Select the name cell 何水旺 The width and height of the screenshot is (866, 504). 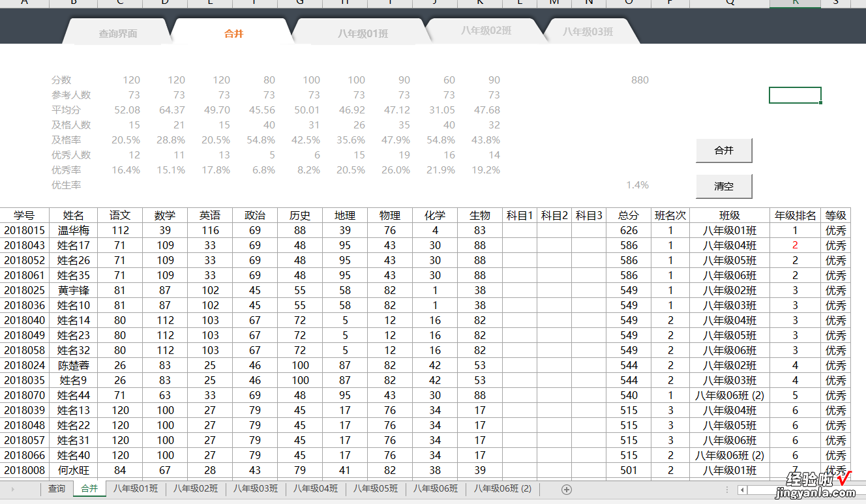click(73, 470)
